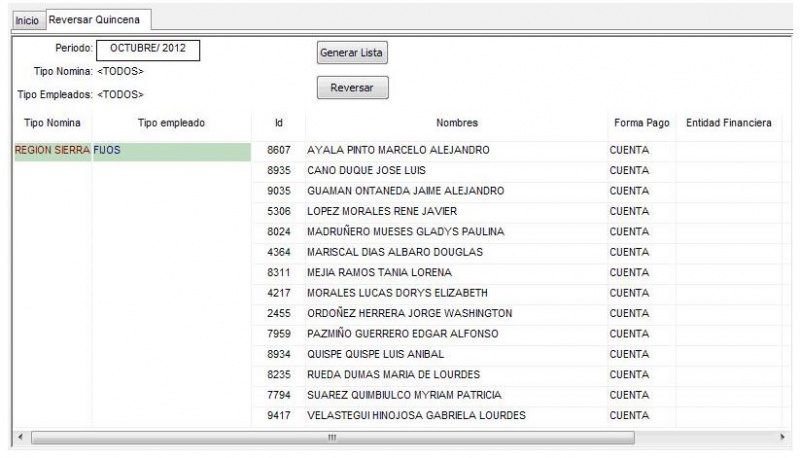Select the REGION SIERRA nomina cell
800x458 pixels.
(53, 150)
